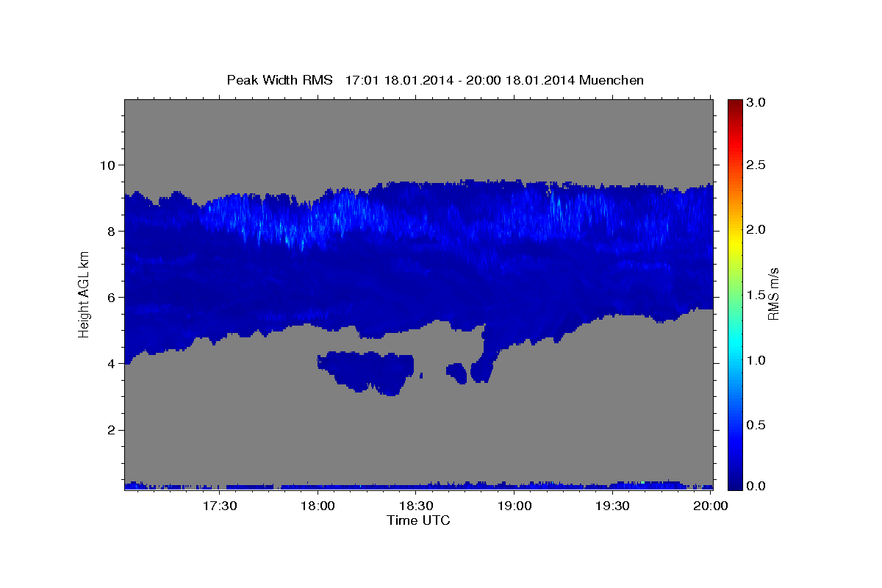Click the '18:30' time axis label
This screenshot has height=588, width=882.
(416, 506)
